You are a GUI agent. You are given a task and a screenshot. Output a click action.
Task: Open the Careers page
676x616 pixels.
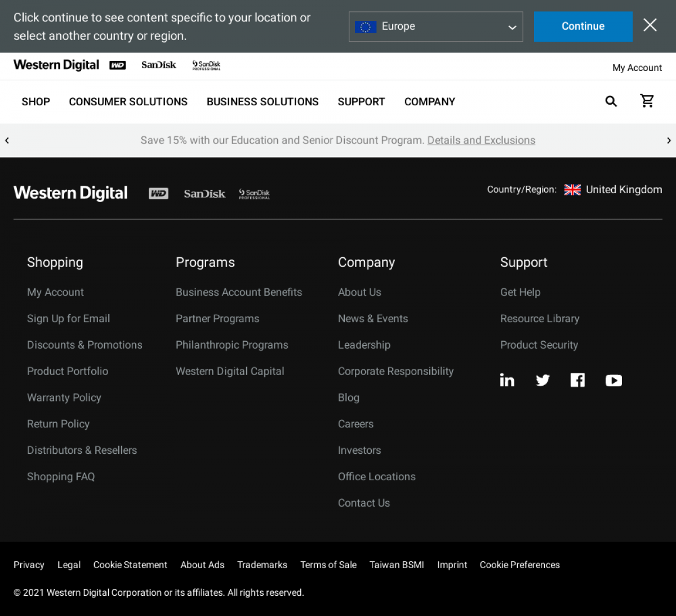[355, 425]
